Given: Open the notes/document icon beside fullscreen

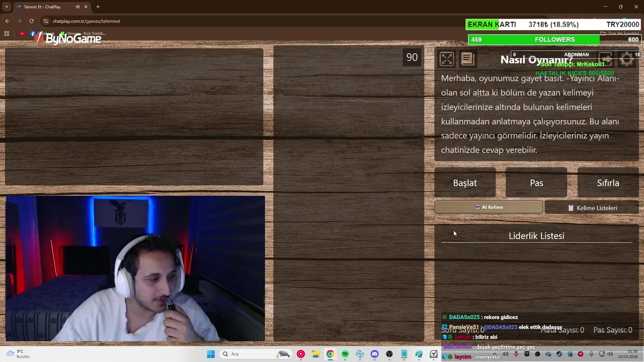Looking at the screenshot, I should (x=467, y=59).
